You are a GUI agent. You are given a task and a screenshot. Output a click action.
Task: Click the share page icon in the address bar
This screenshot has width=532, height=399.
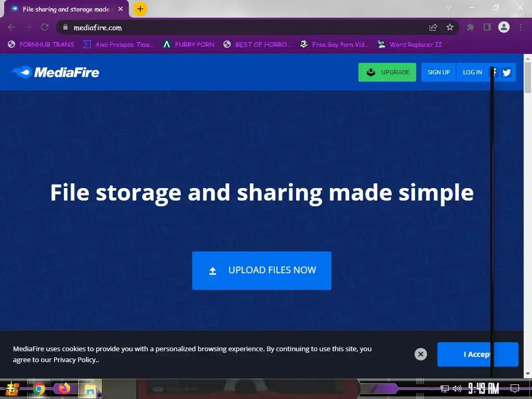coord(433,27)
